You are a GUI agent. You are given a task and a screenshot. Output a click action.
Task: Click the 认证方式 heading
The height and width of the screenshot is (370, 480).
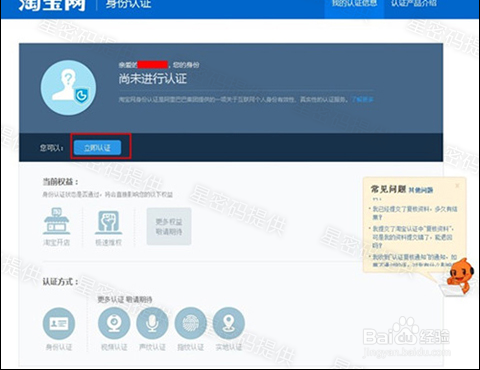(60, 282)
